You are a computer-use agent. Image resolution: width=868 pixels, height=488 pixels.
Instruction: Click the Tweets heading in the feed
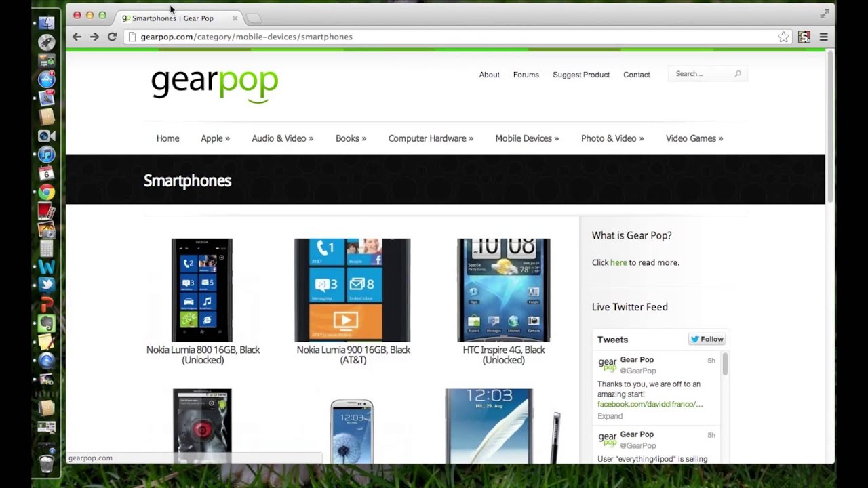[x=612, y=340]
